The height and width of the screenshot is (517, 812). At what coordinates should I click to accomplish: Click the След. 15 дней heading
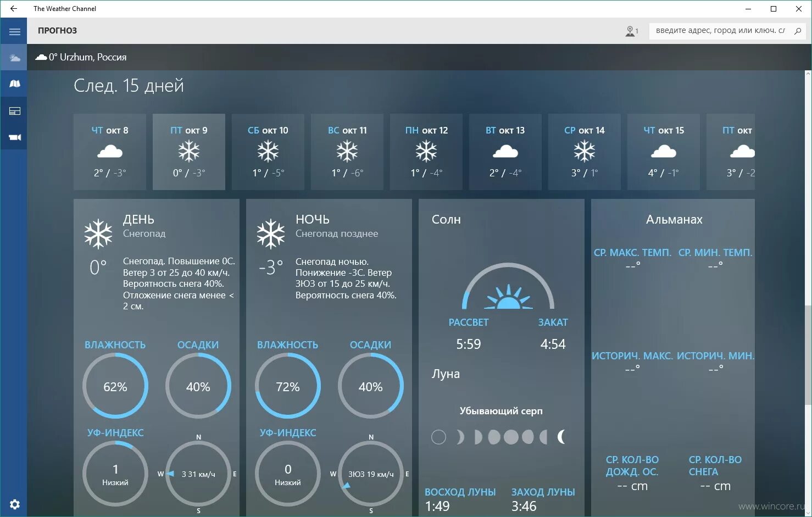click(x=129, y=85)
